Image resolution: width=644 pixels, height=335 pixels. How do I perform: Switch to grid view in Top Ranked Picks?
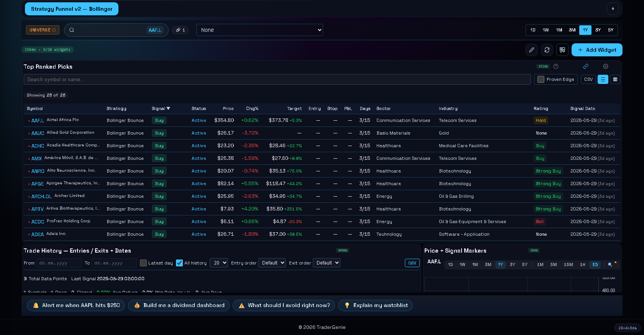click(615, 79)
